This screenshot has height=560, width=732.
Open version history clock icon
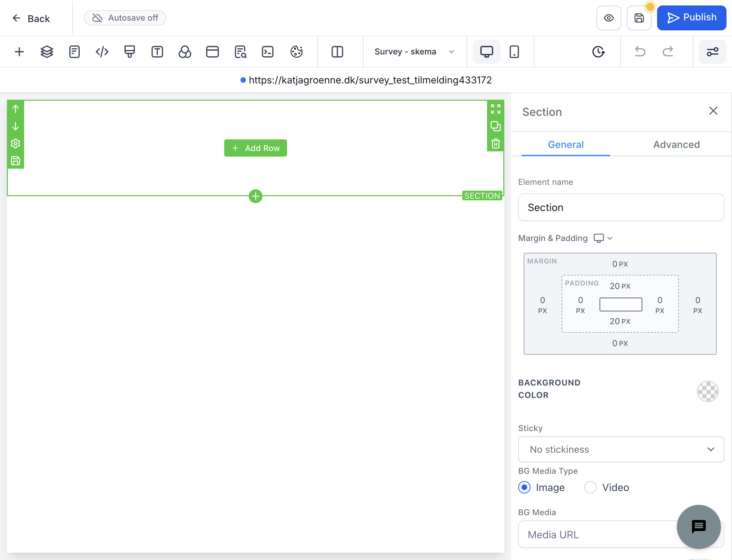click(x=599, y=52)
